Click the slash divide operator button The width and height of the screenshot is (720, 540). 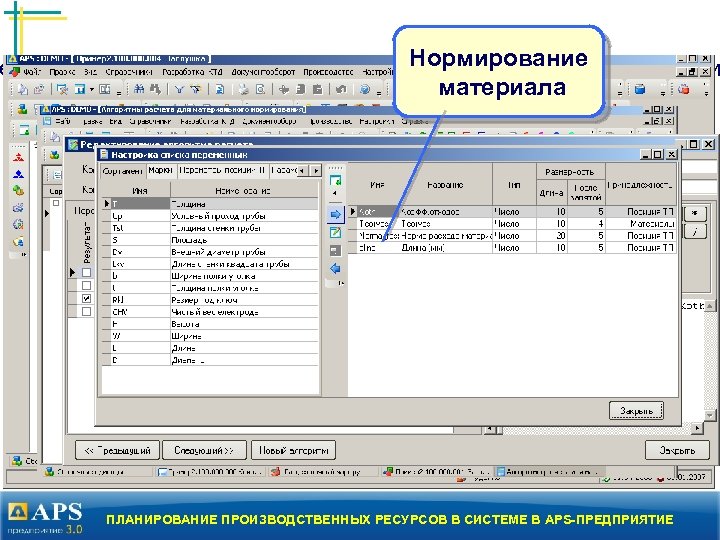point(695,232)
